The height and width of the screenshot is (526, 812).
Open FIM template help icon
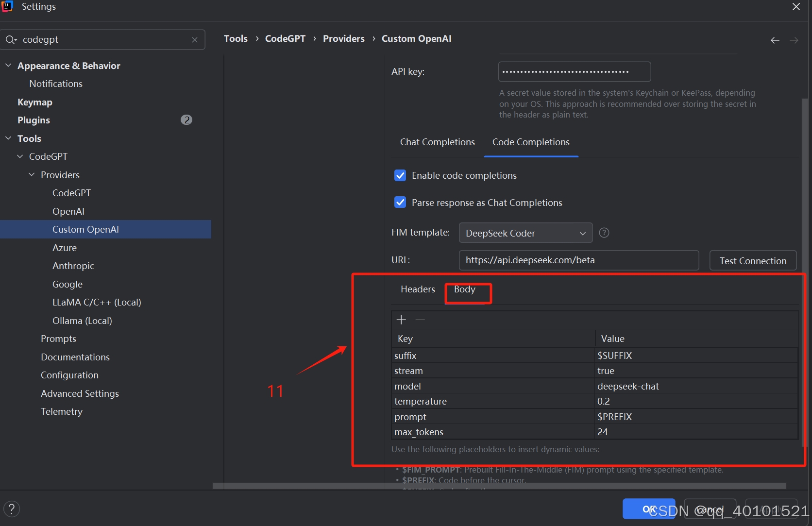604,233
